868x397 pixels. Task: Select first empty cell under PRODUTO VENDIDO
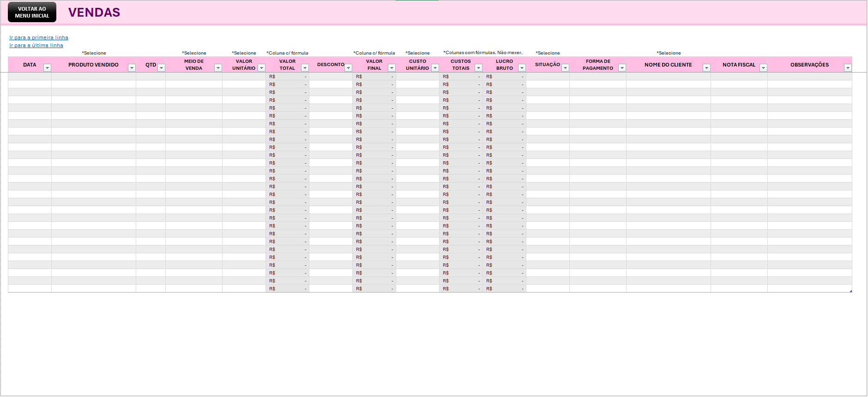94,77
